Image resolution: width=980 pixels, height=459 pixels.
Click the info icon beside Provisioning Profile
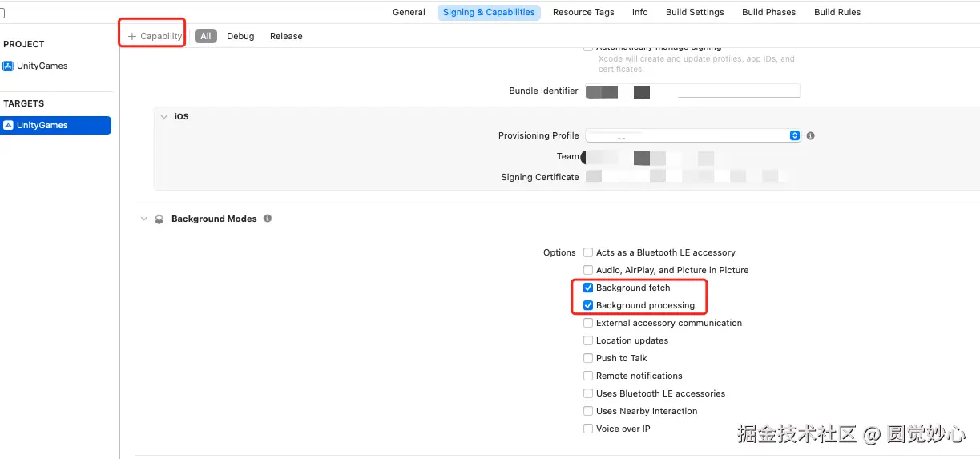[810, 136]
